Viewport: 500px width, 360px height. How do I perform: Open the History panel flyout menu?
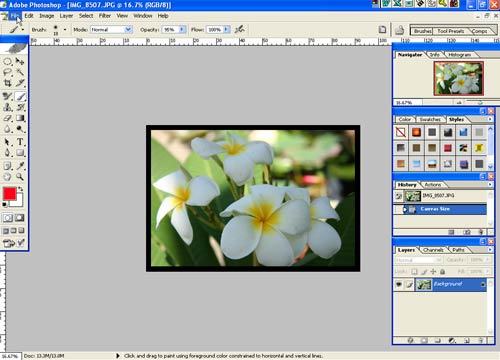[490, 184]
